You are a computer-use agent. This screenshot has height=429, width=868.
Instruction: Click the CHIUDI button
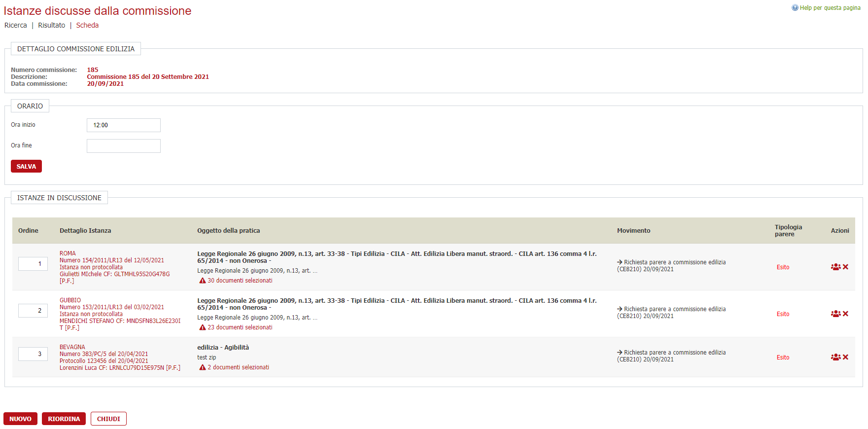pos(108,419)
